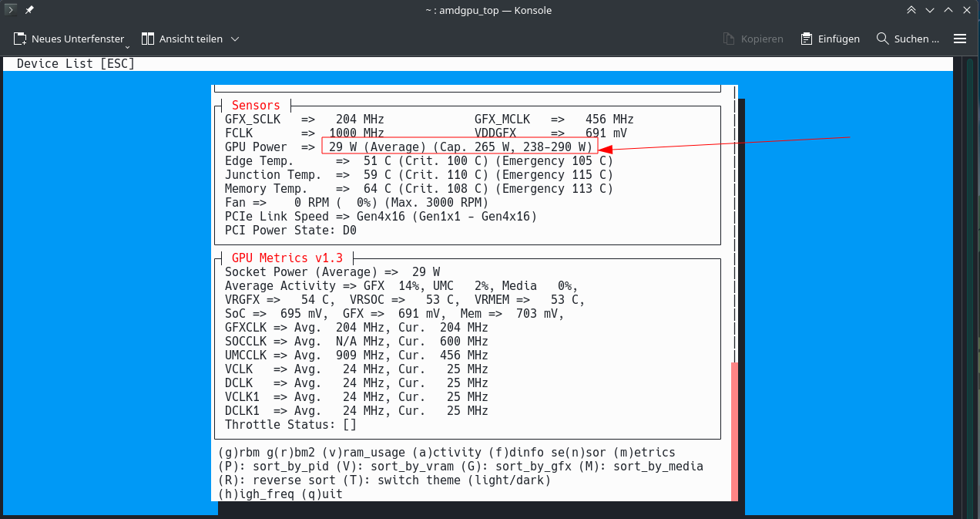Click the (h)igh_freq option

pyautogui.click(x=256, y=494)
